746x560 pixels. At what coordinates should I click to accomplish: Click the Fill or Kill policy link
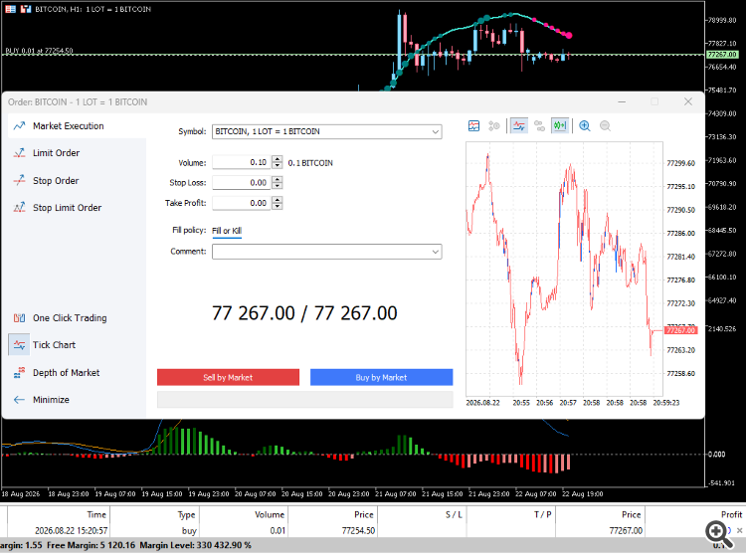[227, 231]
